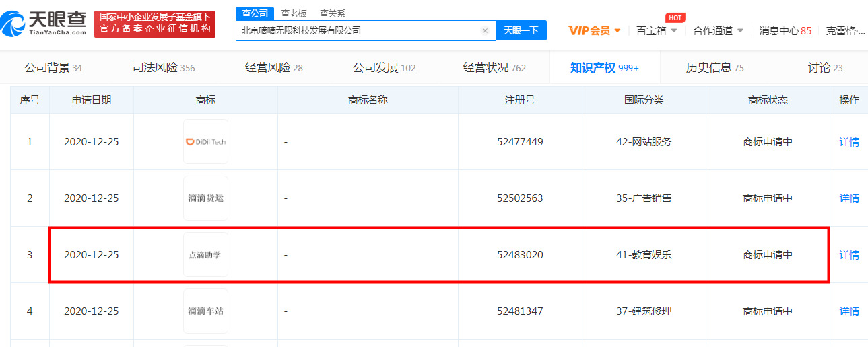This screenshot has width=868, height=347.
Task: Click the 商标名称 column header
Action: 368,100
